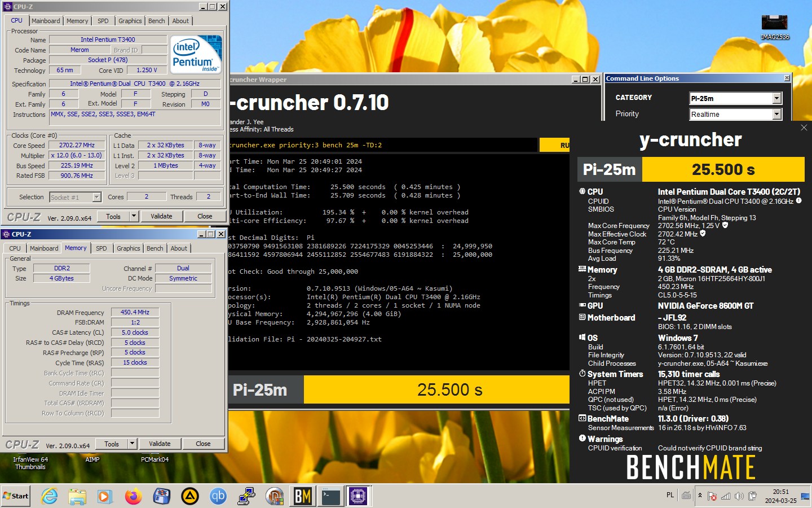Click the yellow RUN button in y-cruncher wrapper
The image size is (812, 508).
[x=555, y=145]
